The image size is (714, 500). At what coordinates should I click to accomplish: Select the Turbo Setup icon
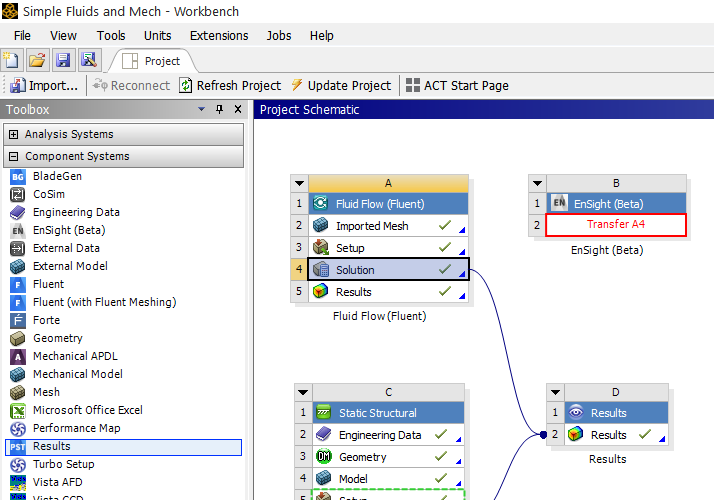tap(18, 464)
